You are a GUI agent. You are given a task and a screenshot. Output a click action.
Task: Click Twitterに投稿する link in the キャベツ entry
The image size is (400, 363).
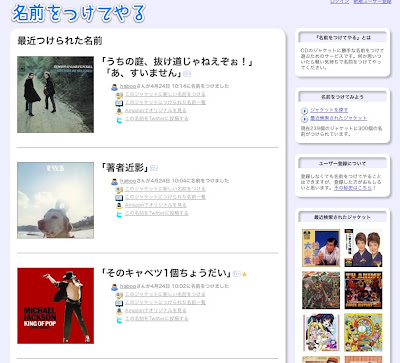coord(157,318)
